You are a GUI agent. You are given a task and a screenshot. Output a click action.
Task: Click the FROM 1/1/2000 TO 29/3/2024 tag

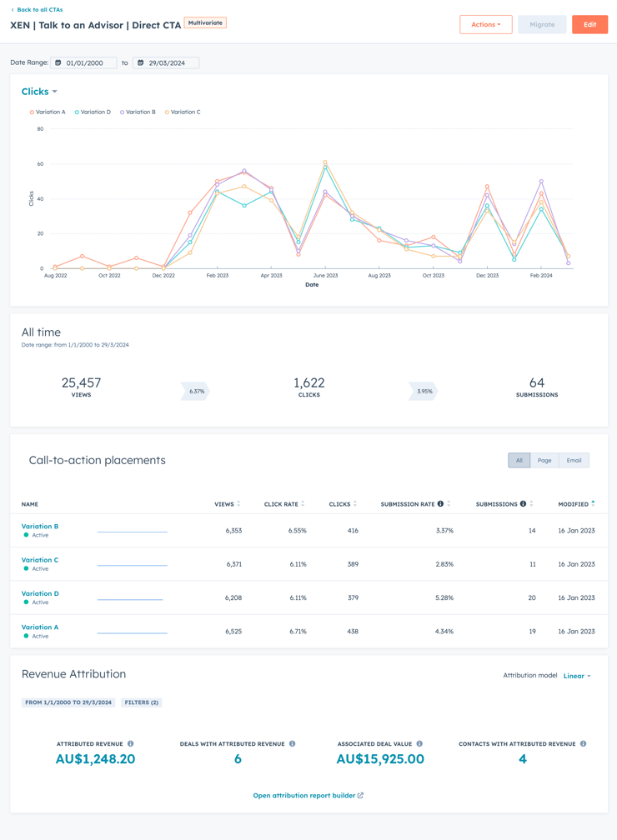coord(68,702)
